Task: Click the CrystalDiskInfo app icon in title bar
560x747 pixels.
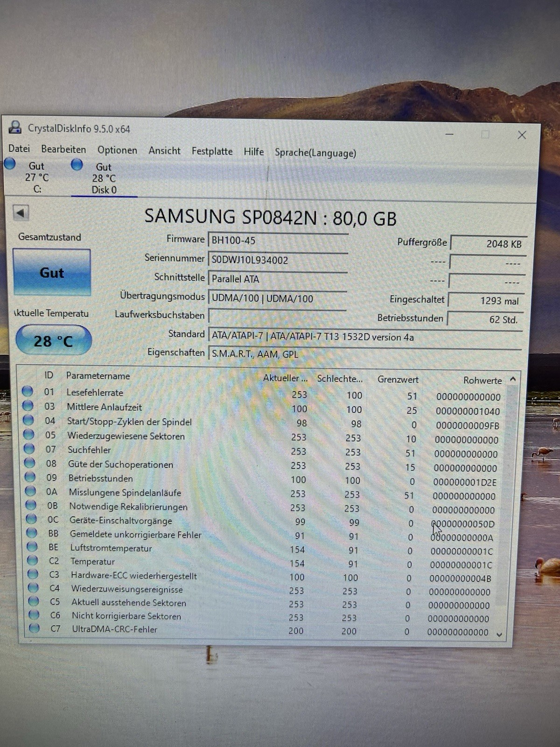Action: [15, 127]
